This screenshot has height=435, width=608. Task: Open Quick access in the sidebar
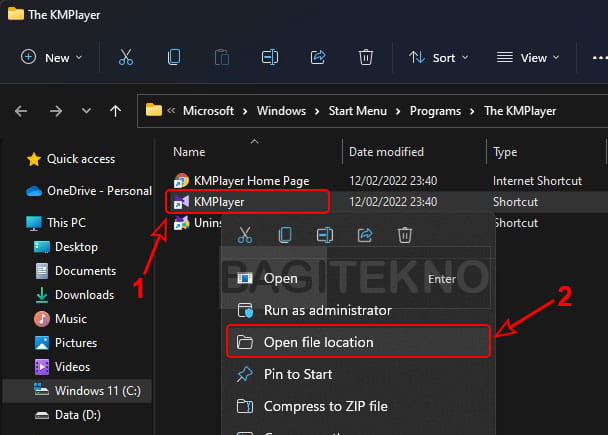pos(71,159)
